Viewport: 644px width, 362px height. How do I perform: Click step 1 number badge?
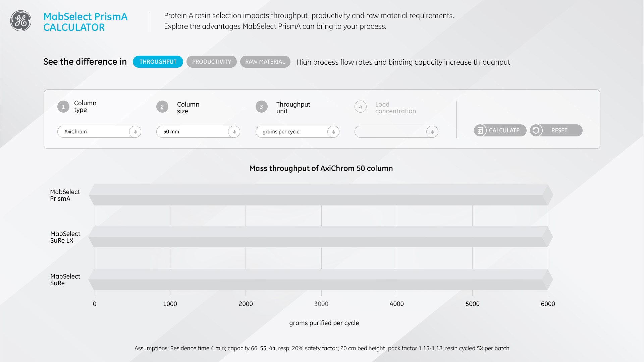click(x=63, y=107)
